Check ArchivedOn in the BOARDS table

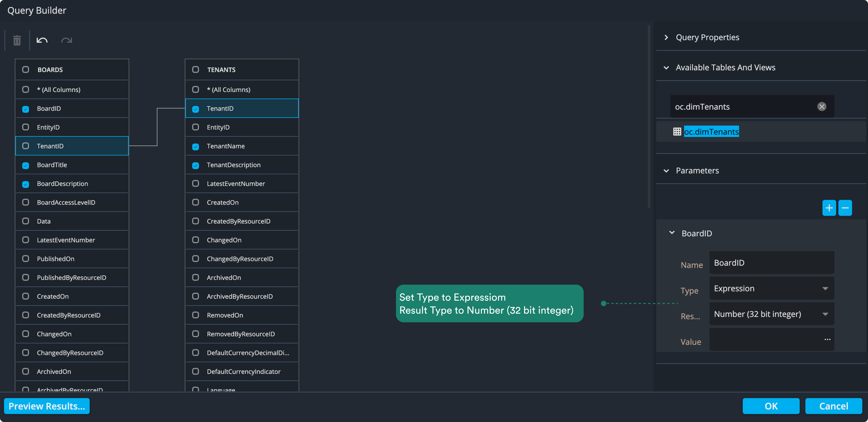pyautogui.click(x=26, y=371)
